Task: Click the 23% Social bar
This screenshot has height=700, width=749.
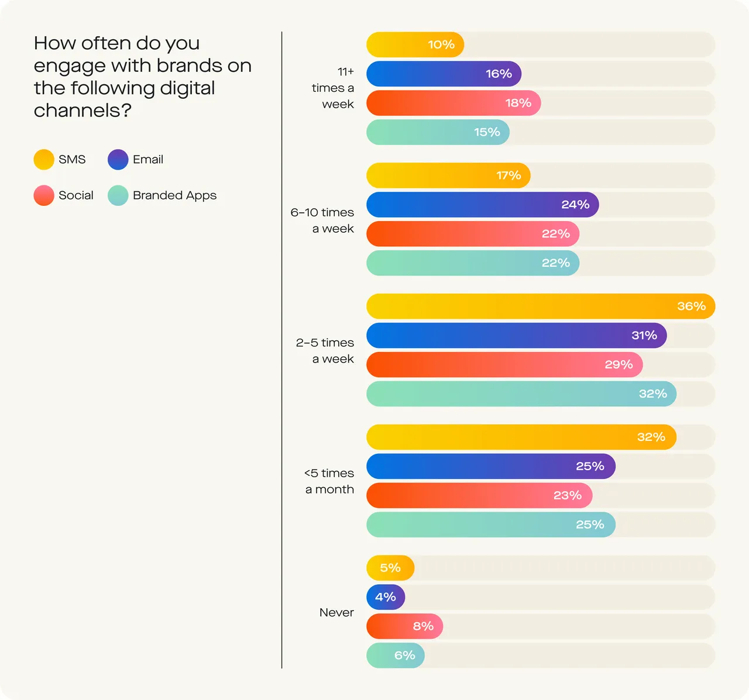Action: pyautogui.click(x=479, y=496)
